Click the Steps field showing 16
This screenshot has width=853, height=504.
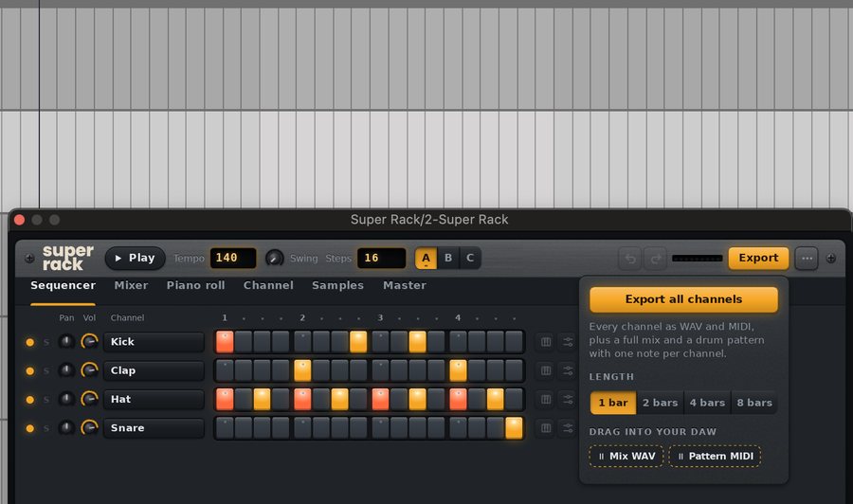pos(381,258)
